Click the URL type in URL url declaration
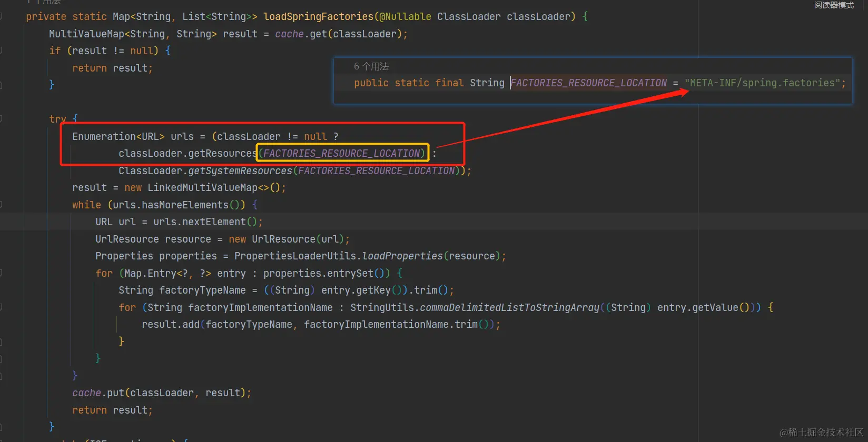Viewport: 868px width, 442px height. coord(104,222)
